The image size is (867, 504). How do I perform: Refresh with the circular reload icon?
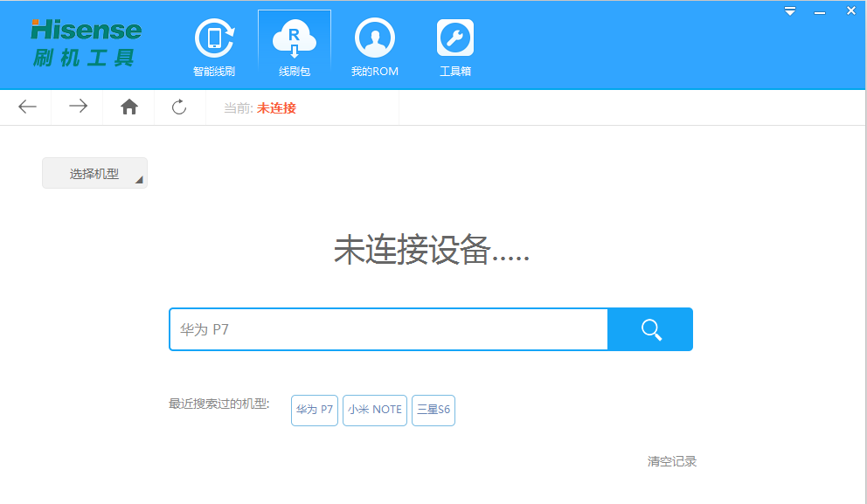click(179, 107)
